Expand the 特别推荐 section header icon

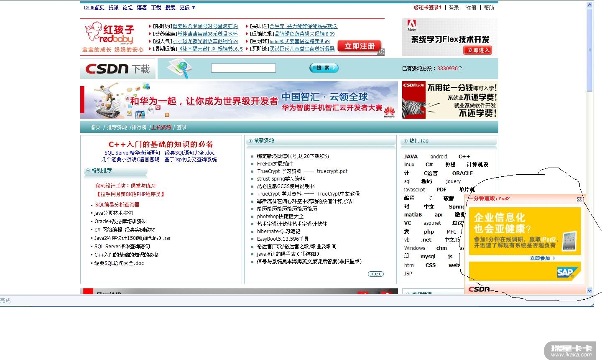[88, 171]
